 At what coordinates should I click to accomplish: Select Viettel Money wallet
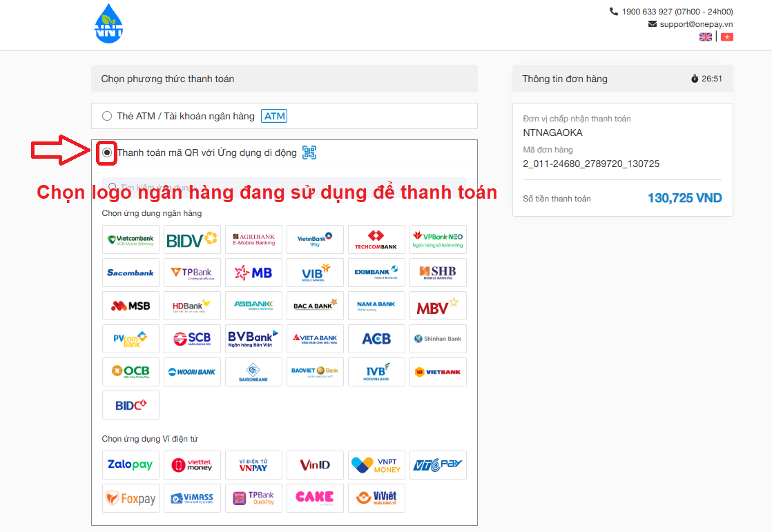(192, 465)
